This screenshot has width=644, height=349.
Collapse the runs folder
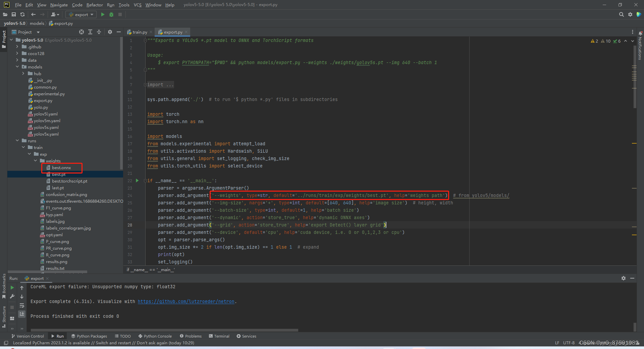17,141
